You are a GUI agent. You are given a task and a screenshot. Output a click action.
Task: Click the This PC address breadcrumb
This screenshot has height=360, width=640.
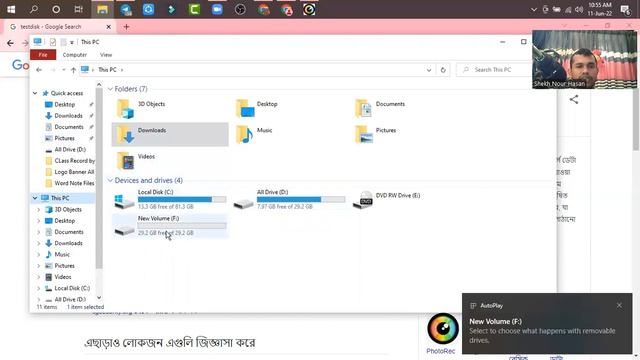coord(107,70)
